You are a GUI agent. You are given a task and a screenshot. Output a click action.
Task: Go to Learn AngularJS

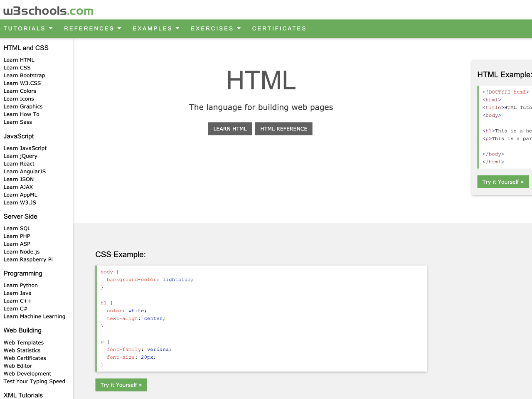[25, 172]
